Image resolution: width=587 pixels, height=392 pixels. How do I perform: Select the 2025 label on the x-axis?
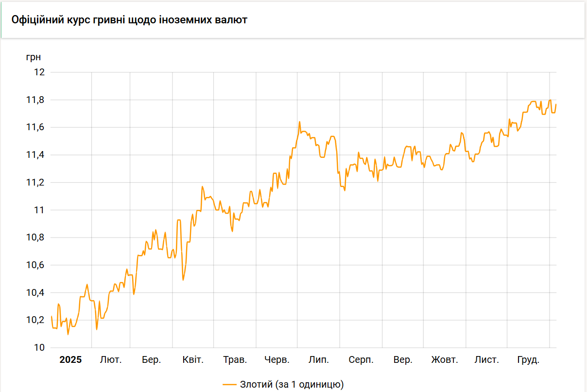(x=70, y=360)
